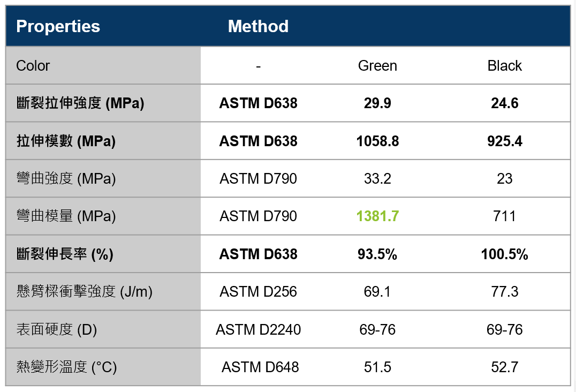The height and width of the screenshot is (392, 576).
Task: Select the 斷裂伸長率 (%) row label
Action: [65, 254]
